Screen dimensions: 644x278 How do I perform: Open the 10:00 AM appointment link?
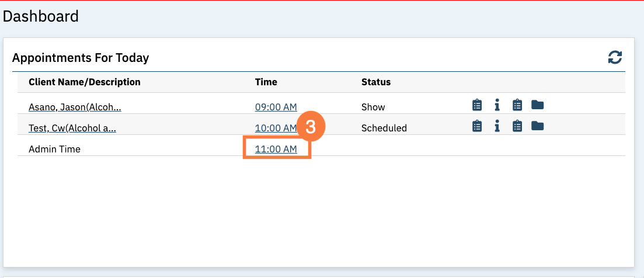point(276,128)
